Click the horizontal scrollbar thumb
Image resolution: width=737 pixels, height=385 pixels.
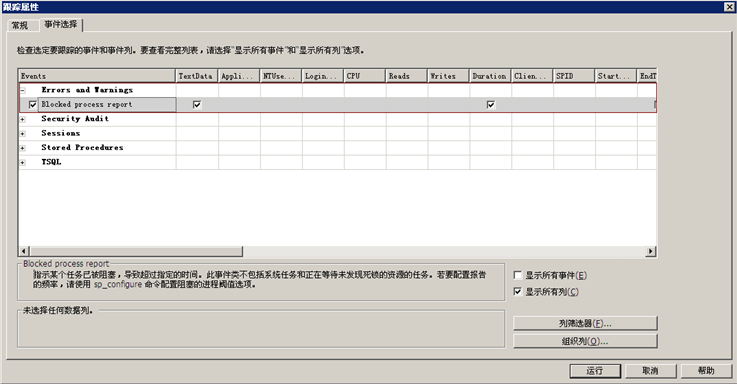(136, 251)
